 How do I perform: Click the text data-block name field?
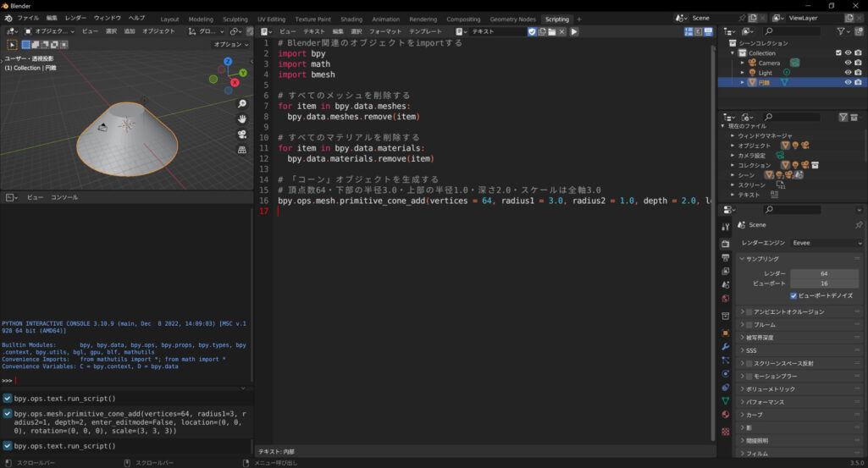coord(498,31)
